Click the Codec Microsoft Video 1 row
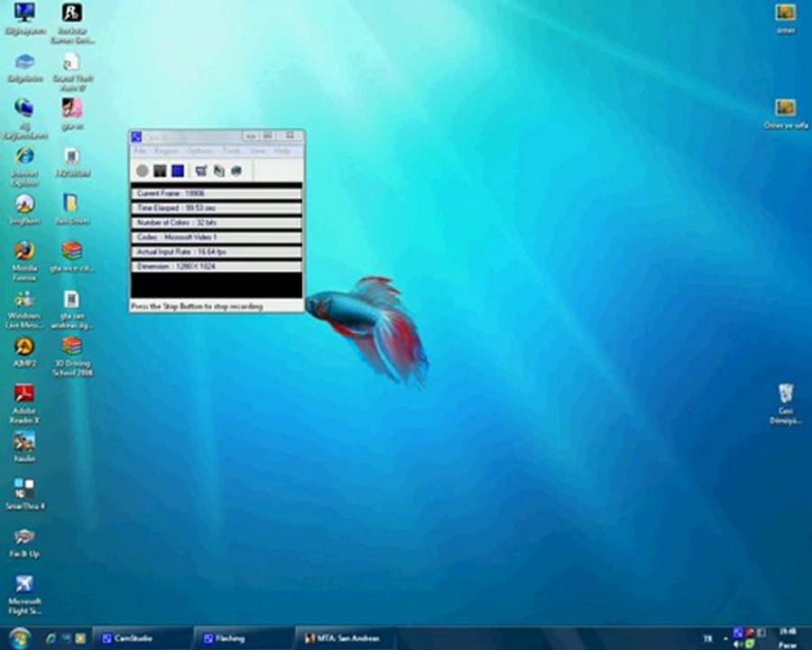This screenshot has height=650, width=812. [x=217, y=237]
